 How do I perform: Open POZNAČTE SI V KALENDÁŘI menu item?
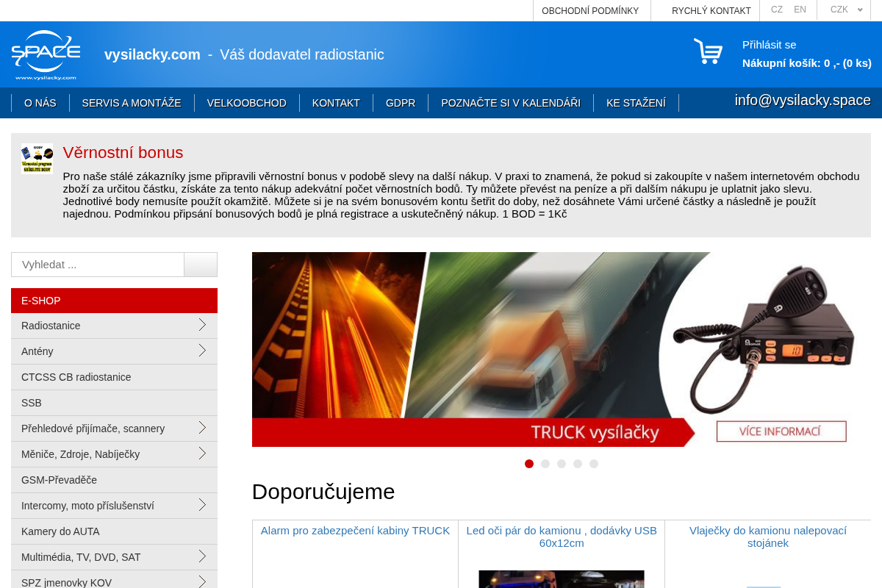click(x=511, y=103)
